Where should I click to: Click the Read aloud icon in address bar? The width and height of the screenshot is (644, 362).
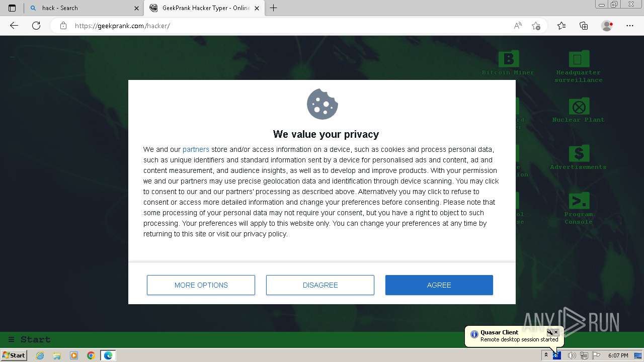(518, 26)
